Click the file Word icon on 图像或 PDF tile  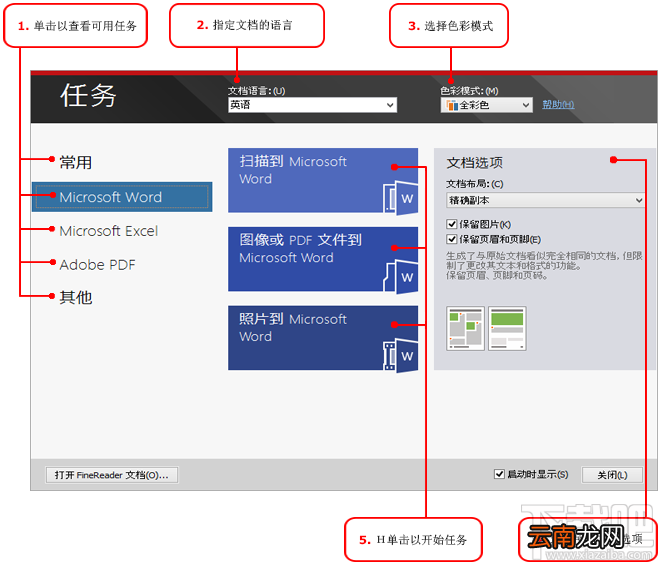pos(400,277)
